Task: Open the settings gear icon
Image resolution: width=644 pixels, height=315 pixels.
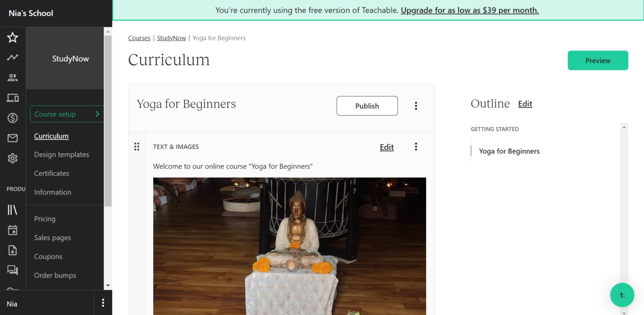Action: pos(12,158)
